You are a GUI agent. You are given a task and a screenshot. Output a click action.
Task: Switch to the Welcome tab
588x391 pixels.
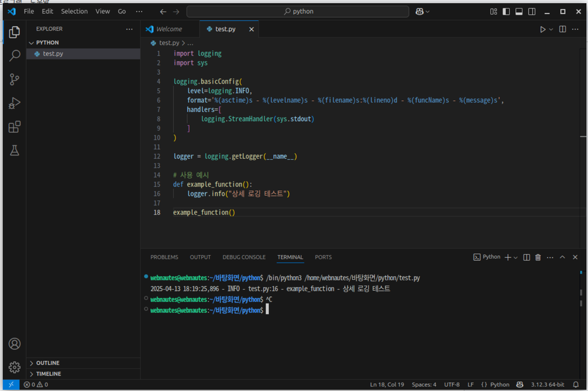point(171,29)
